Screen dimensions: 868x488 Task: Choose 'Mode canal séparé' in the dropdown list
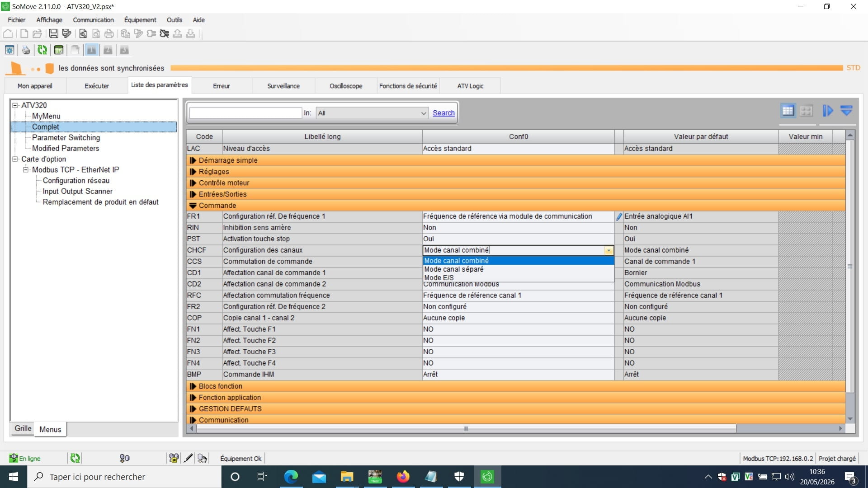pyautogui.click(x=518, y=269)
